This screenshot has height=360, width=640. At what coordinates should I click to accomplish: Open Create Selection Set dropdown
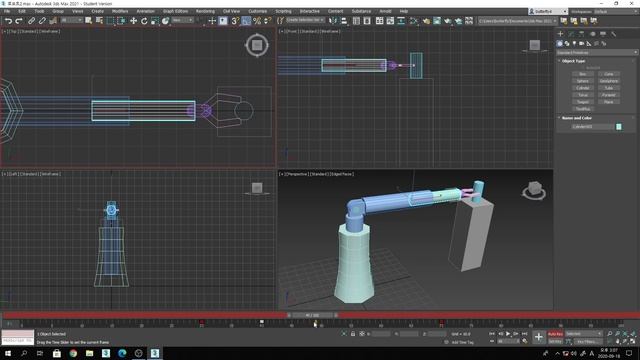[x=305, y=20]
